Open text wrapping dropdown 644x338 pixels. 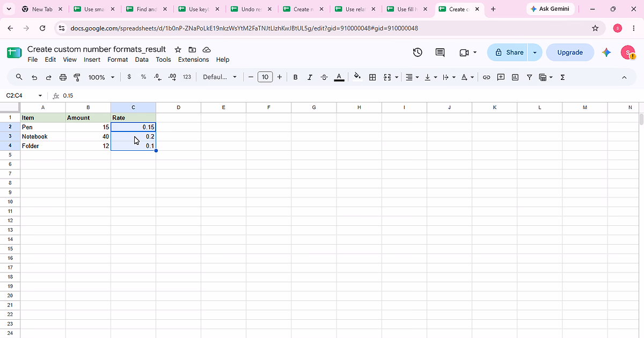pos(448,77)
